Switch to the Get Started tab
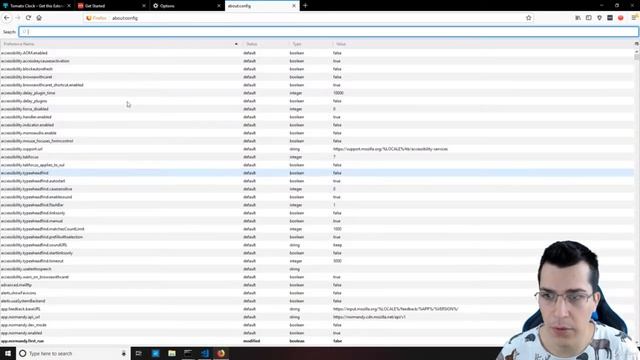The image size is (640, 360). tap(112, 6)
